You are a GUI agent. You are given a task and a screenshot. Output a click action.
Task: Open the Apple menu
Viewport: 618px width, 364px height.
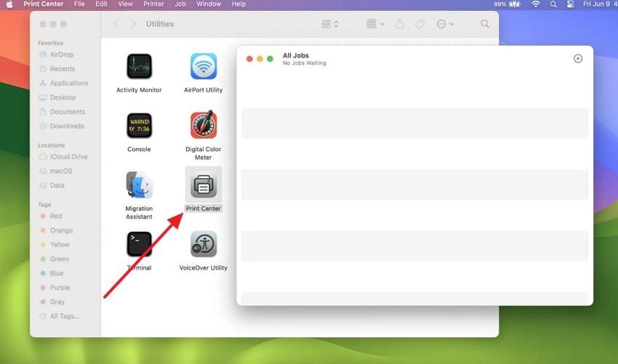click(9, 4)
